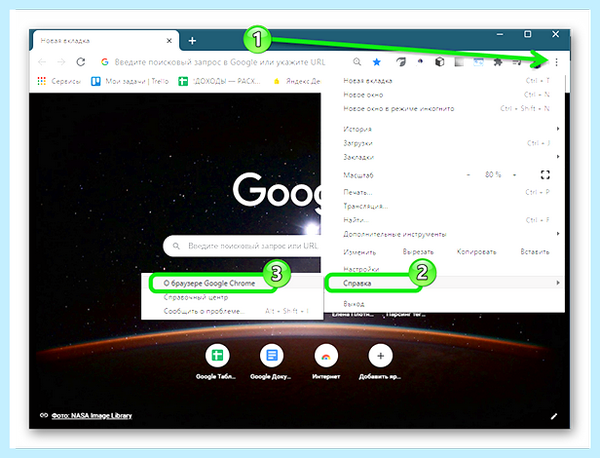Open the Интернет shortcut tile

326,362
